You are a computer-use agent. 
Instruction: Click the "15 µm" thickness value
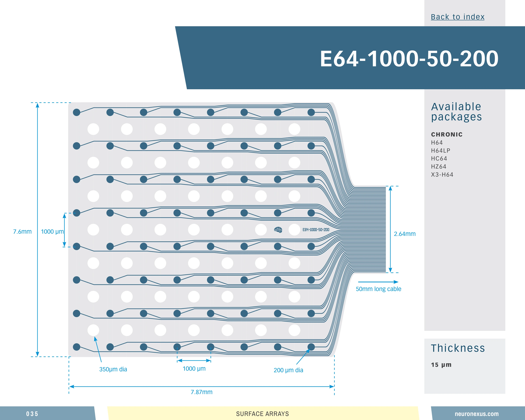pyautogui.click(x=441, y=365)
